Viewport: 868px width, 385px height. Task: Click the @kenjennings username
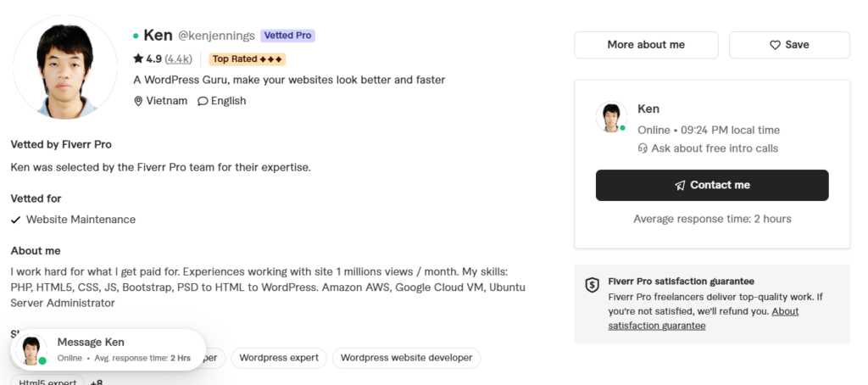[x=216, y=36]
